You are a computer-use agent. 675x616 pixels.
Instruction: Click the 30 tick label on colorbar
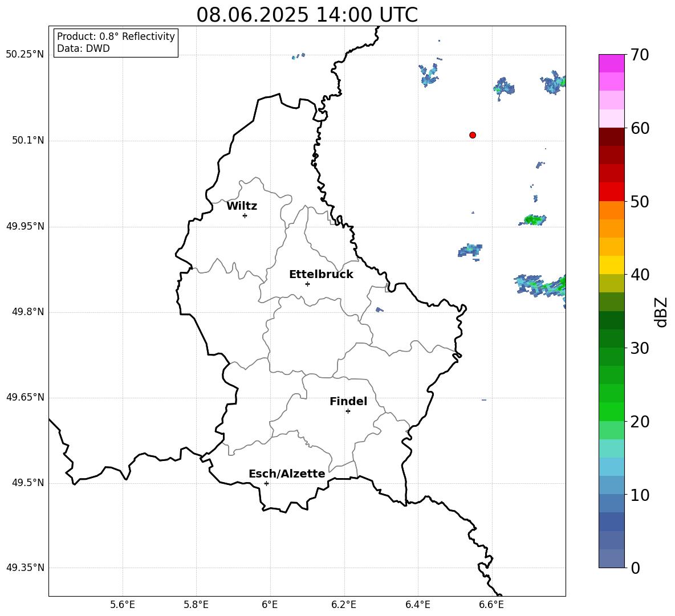tap(640, 348)
